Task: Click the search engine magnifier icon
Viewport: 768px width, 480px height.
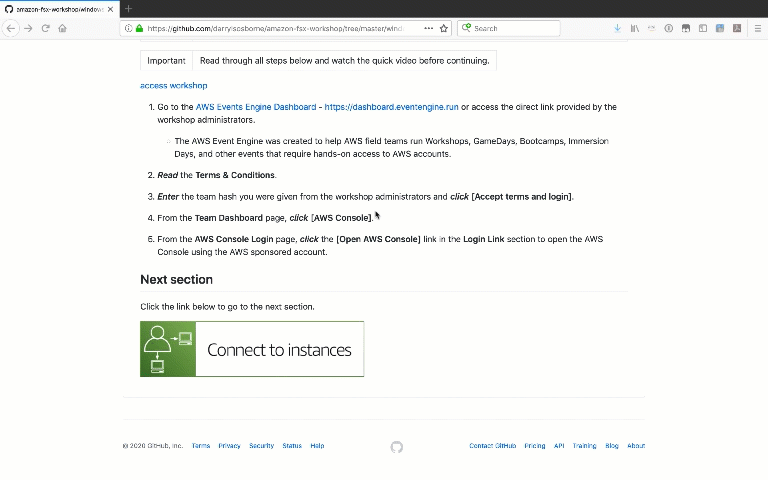Action: [466, 28]
